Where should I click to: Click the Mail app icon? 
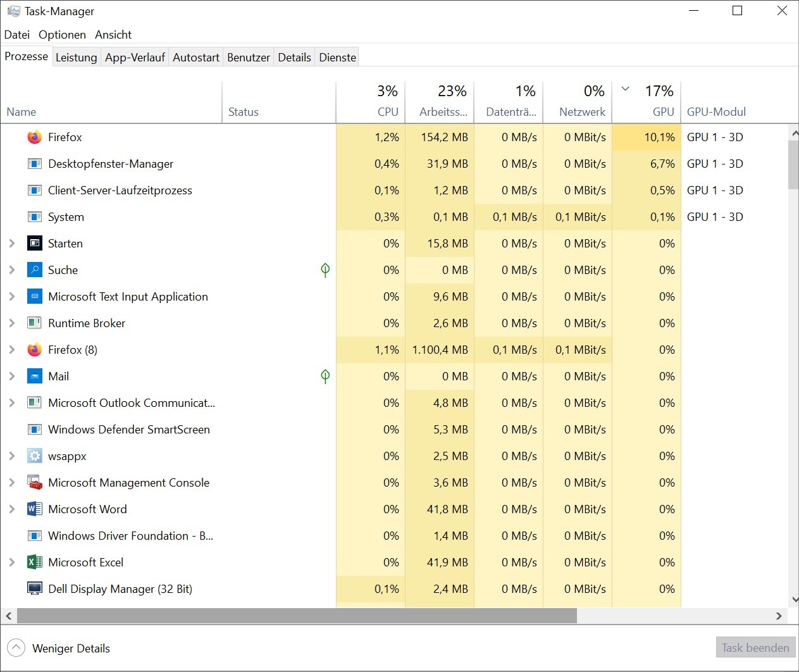click(35, 376)
